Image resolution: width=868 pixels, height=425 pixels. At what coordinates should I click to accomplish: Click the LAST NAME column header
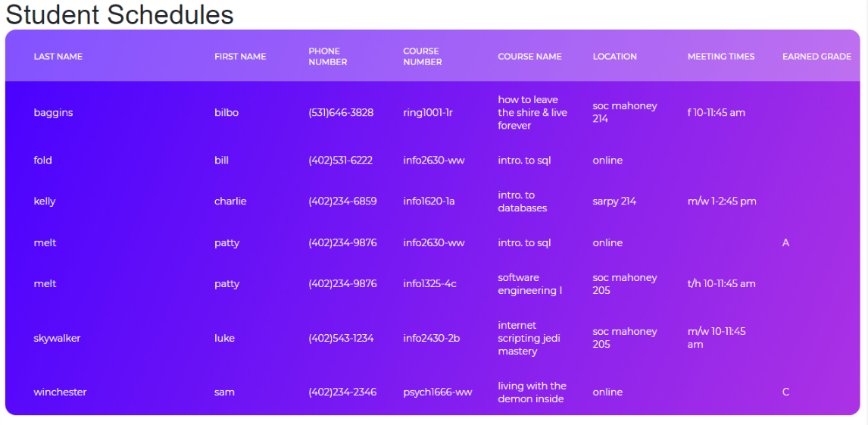[x=58, y=57]
